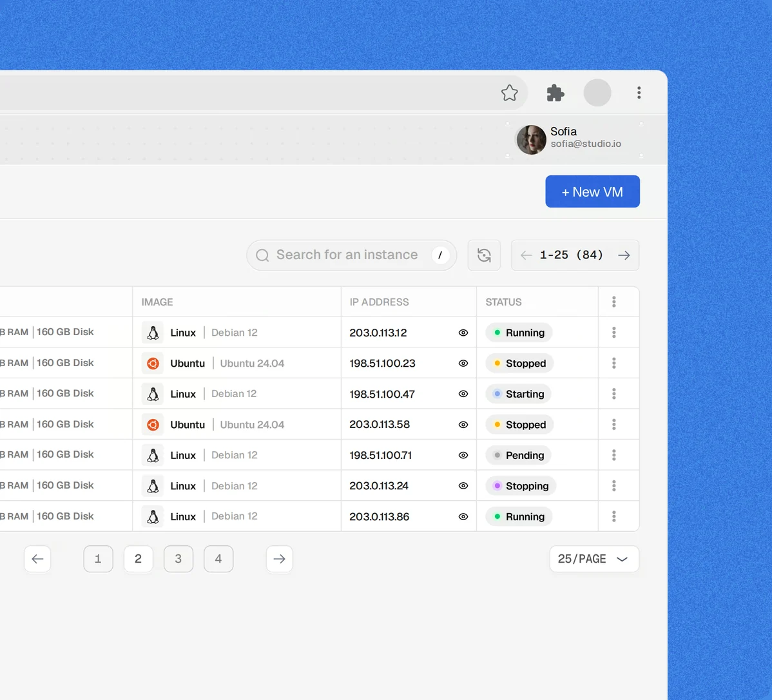Create a new VM
This screenshot has width=772, height=700.
pyautogui.click(x=592, y=191)
